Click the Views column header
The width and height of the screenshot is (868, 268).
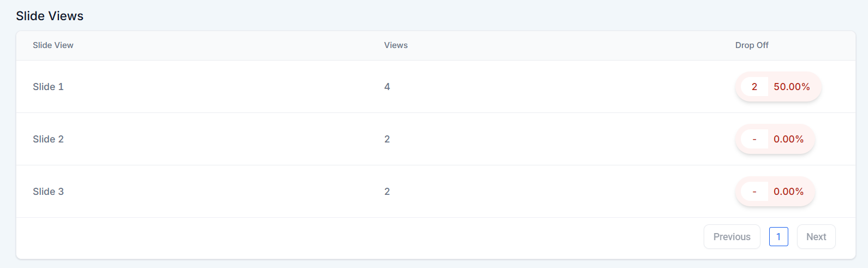point(396,45)
